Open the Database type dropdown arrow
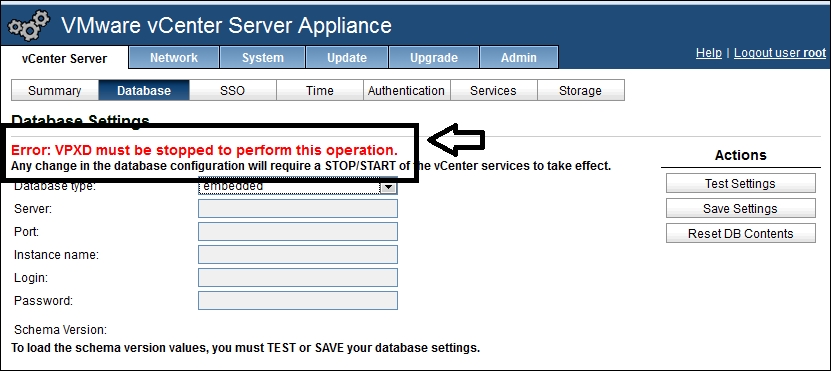The image size is (831, 371). [x=388, y=187]
